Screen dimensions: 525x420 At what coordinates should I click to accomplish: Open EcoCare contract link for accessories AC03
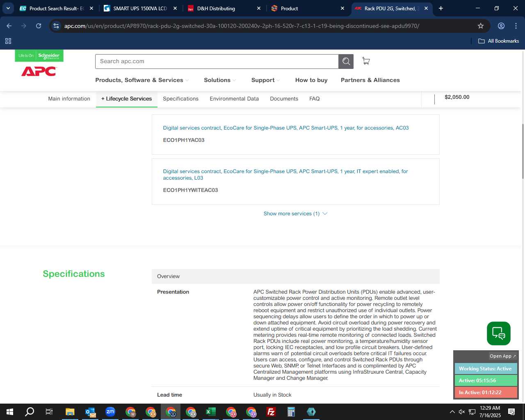tap(286, 128)
